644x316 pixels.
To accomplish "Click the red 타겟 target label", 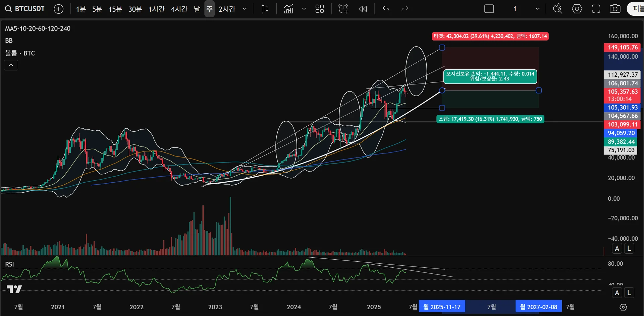I will tap(490, 36).
